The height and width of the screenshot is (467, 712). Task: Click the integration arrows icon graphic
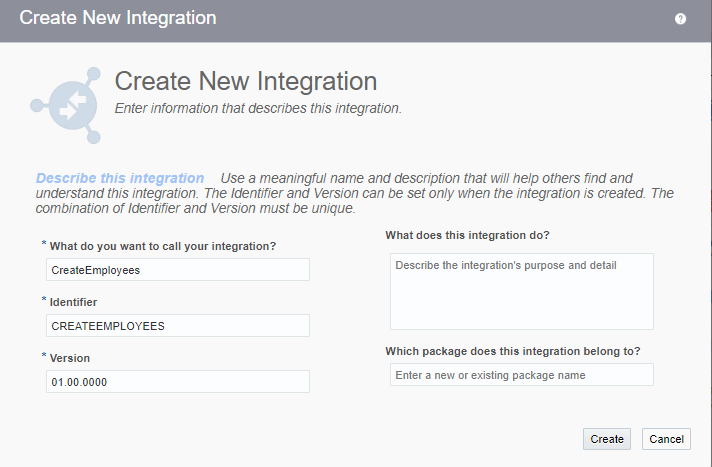click(x=67, y=104)
